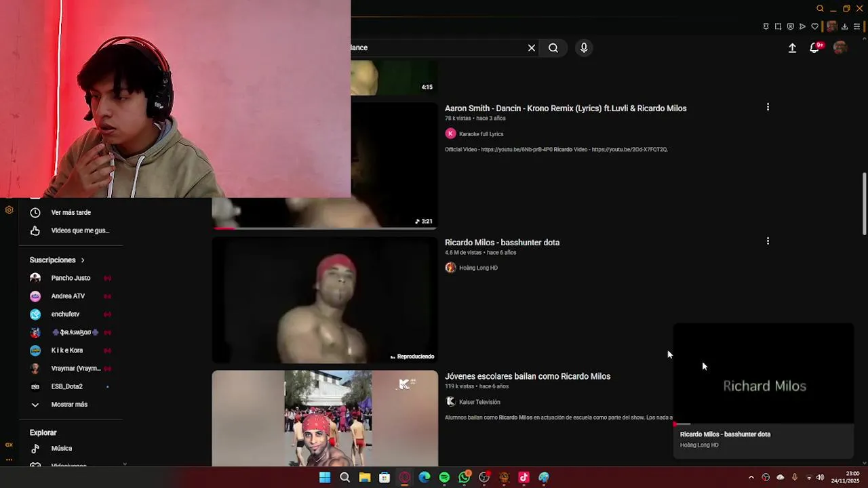Viewport: 868px width, 488px height.
Task: Open Ver más tarde playlist
Action: coord(71,213)
